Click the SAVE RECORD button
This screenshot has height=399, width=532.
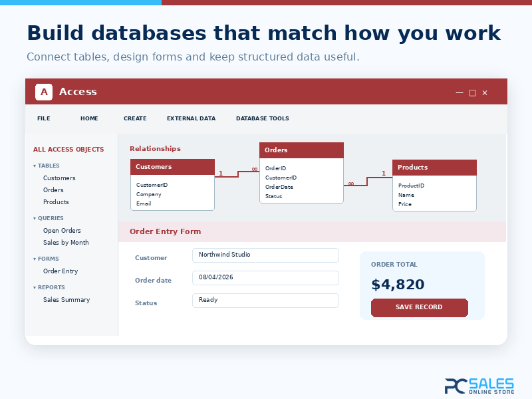[x=420, y=307]
